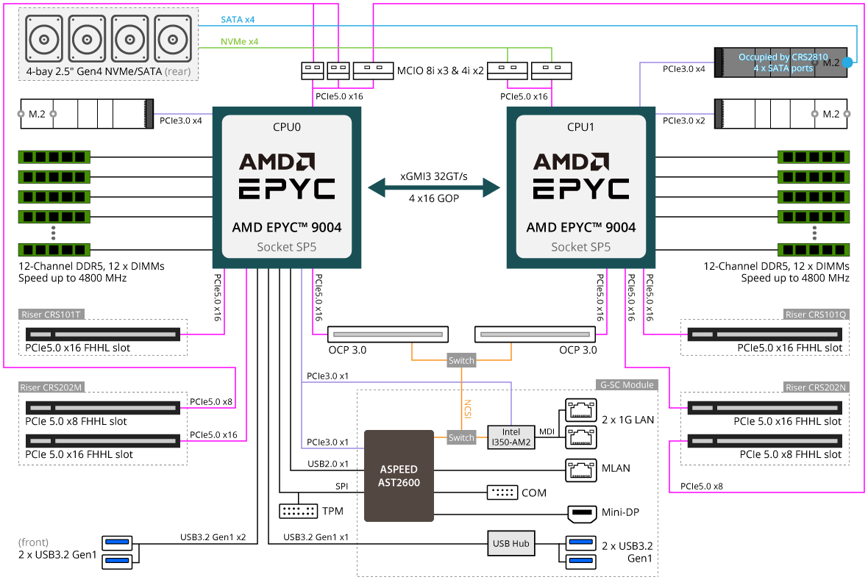Click the TPM header connector icon

tap(298, 511)
